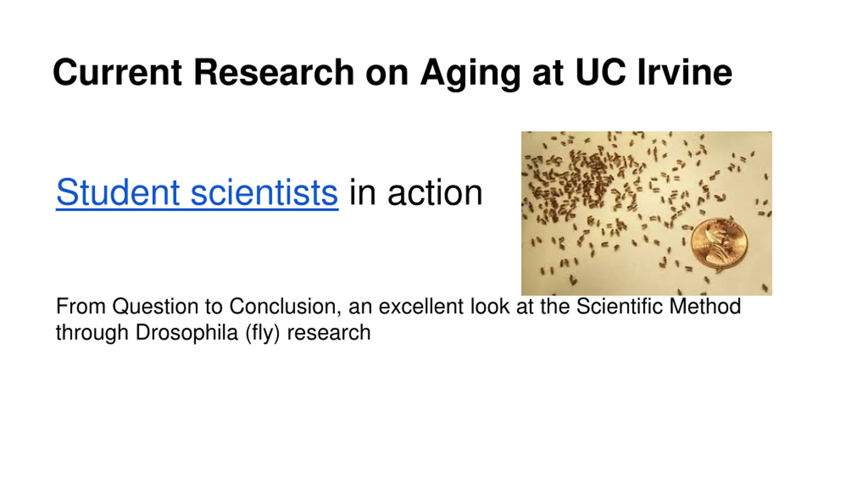Click 'UC Irvine' in the slide title
The width and height of the screenshot is (868, 488).
[x=654, y=72]
